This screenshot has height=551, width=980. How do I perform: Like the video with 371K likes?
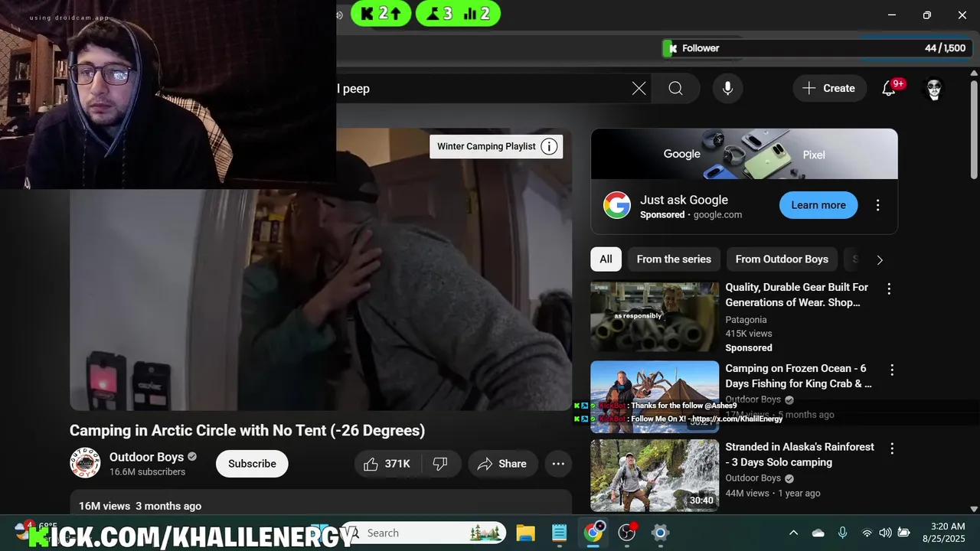point(387,464)
